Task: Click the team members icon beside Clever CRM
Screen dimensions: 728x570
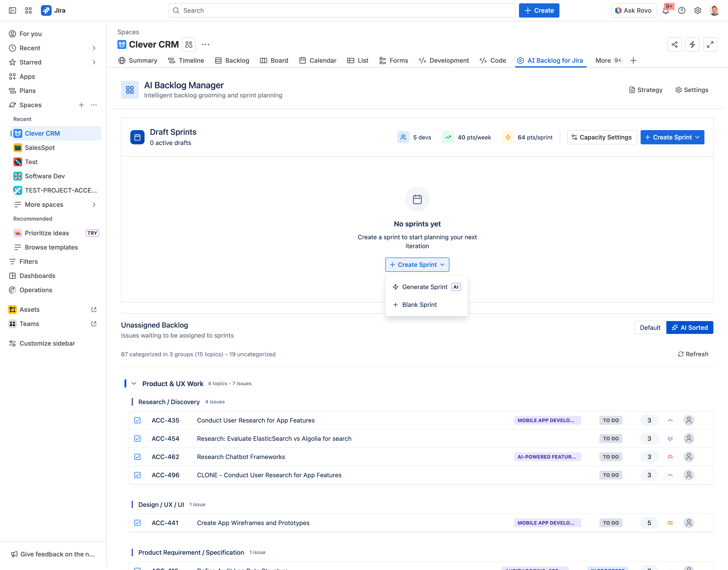Action: (189, 44)
